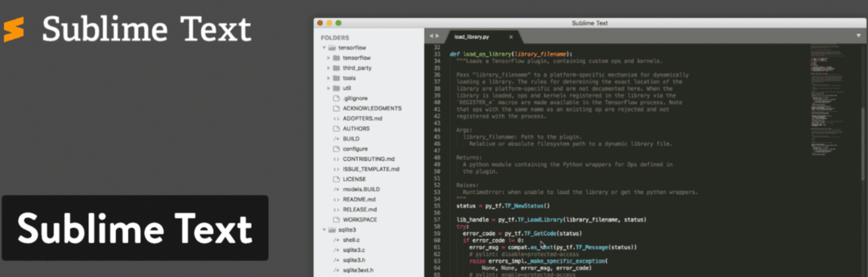Click the markup icon next to CONTRIBUTING.md
Screen dimensions: 868x277
coord(336,159)
